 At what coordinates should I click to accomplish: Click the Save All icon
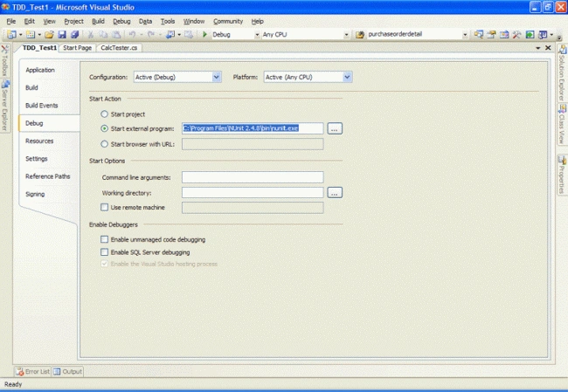point(74,34)
